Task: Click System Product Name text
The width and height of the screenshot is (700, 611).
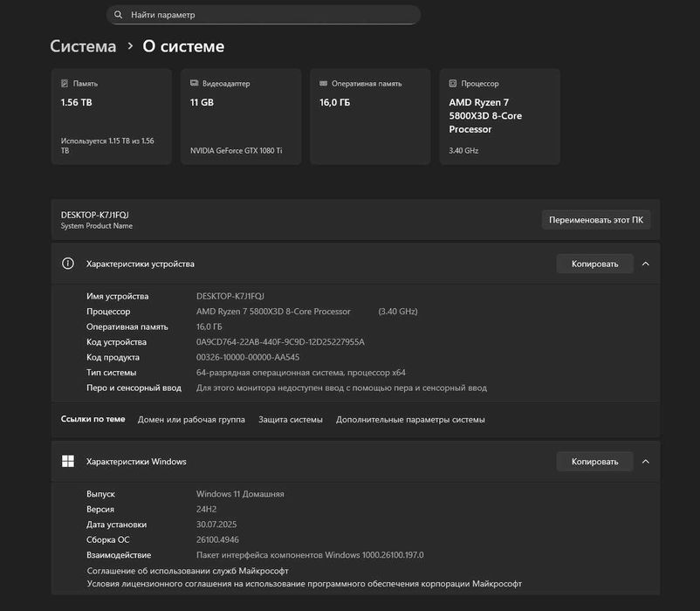Action: [x=96, y=226]
